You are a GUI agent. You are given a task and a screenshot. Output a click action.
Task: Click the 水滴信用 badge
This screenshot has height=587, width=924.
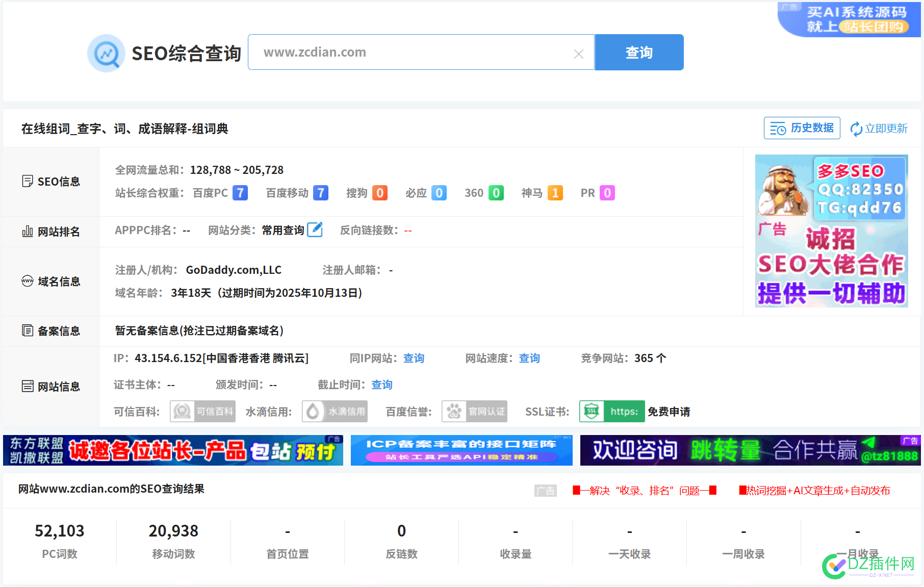[335, 412]
